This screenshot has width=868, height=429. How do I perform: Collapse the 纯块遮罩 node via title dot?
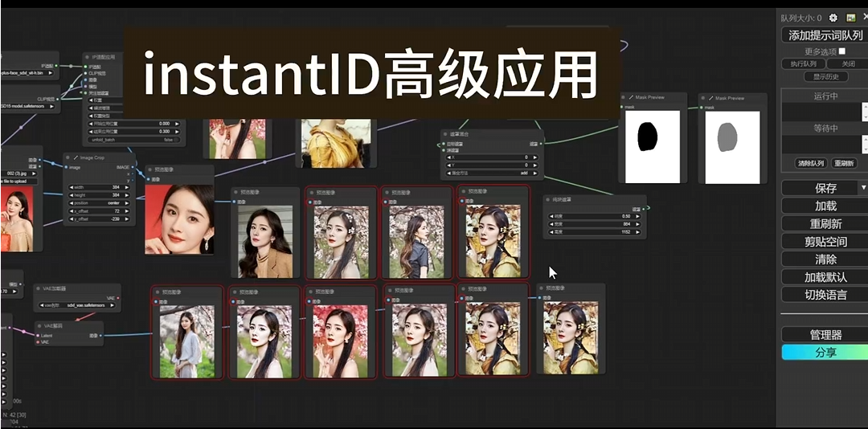pos(548,198)
